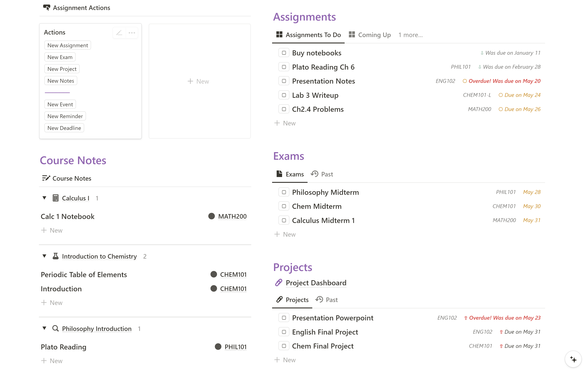Tick the Chem Final Project checkbox
The image size is (588, 376).
284,346
